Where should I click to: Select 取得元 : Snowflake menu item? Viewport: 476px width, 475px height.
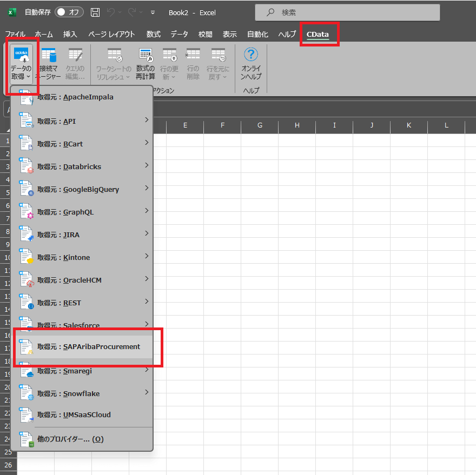pos(82,393)
